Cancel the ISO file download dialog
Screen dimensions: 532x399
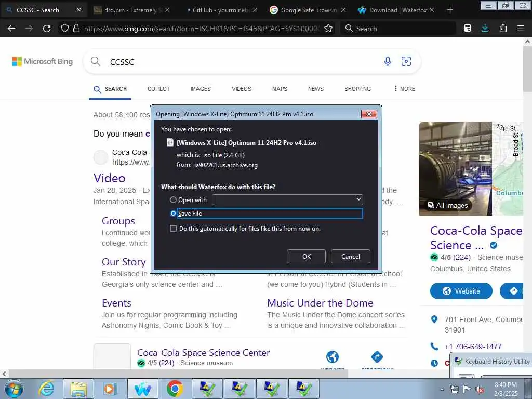click(x=351, y=257)
